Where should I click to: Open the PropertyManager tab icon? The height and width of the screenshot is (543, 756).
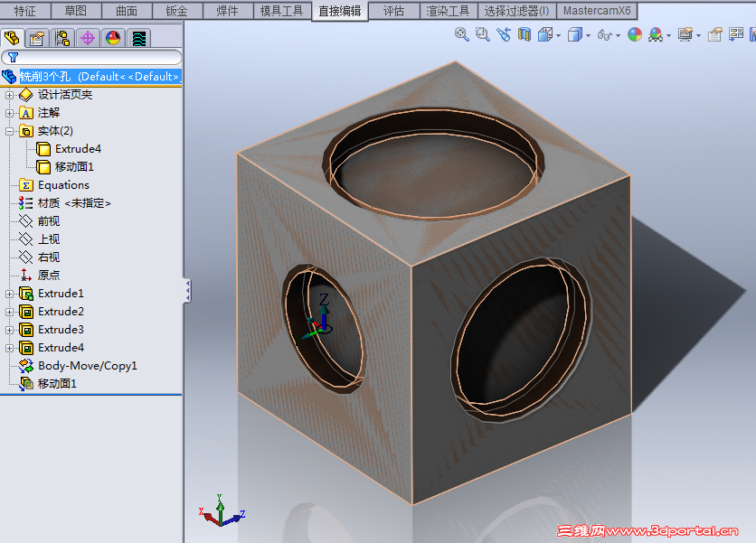(x=37, y=38)
